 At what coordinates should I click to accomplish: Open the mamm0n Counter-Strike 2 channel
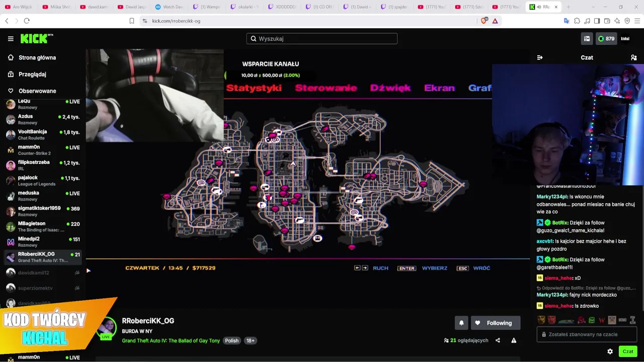pyautogui.click(x=42, y=150)
